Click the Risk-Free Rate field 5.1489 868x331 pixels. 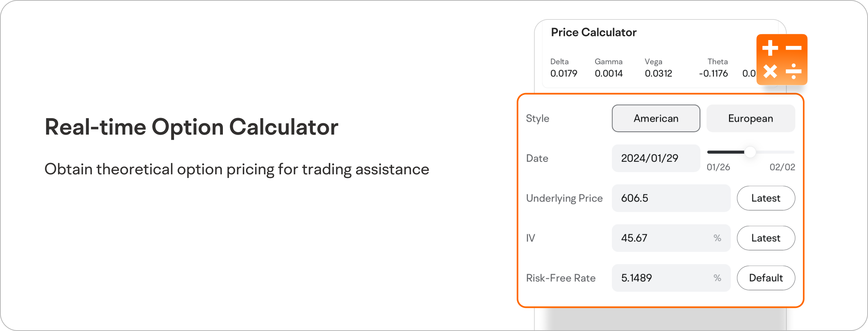click(662, 278)
